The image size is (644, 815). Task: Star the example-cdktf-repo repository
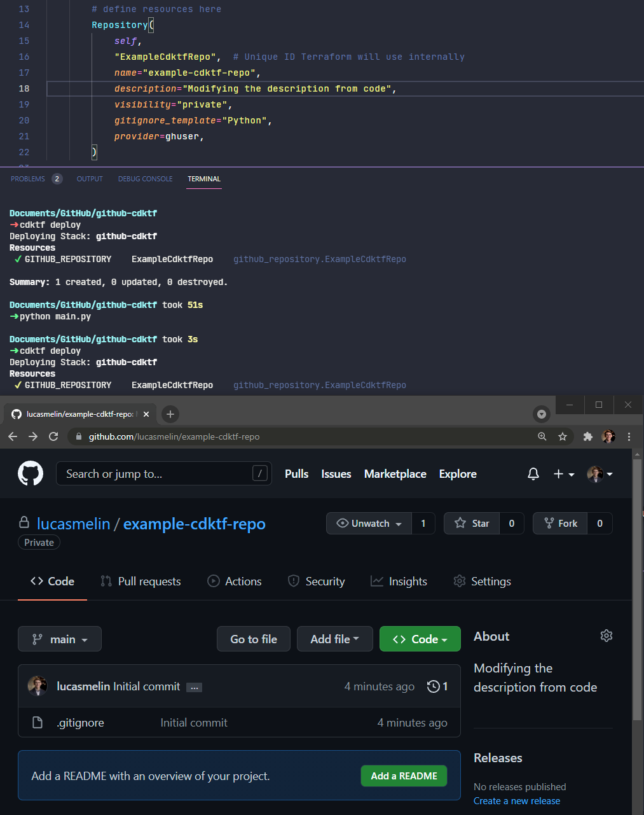click(x=472, y=524)
